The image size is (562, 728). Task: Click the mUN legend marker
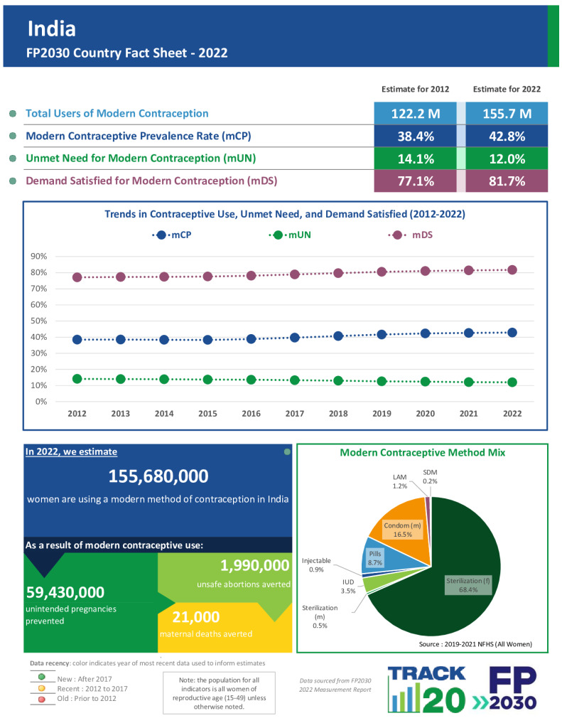[x=278, y=235]
